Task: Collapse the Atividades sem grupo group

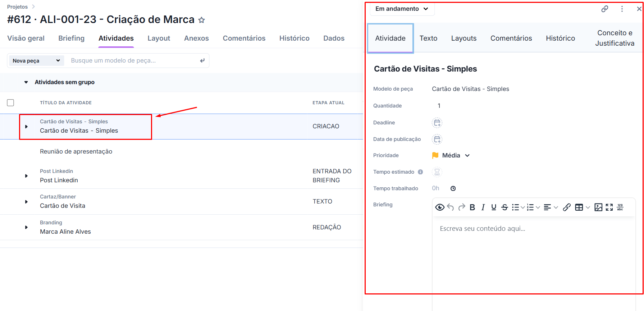Action: click(26, 82)
